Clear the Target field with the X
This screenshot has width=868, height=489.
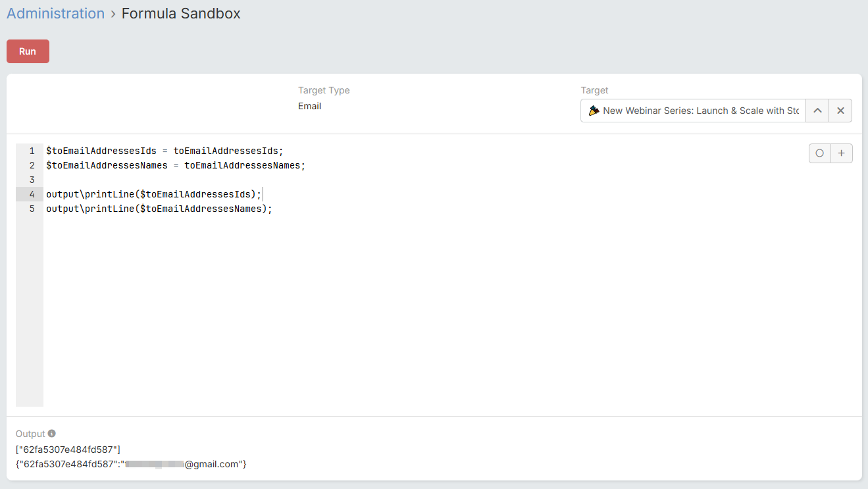point(840,111)
